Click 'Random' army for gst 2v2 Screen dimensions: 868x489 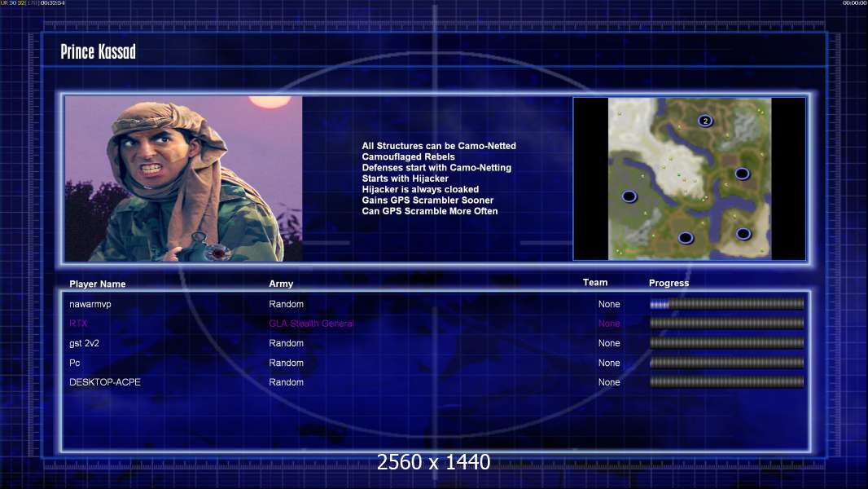286,343
